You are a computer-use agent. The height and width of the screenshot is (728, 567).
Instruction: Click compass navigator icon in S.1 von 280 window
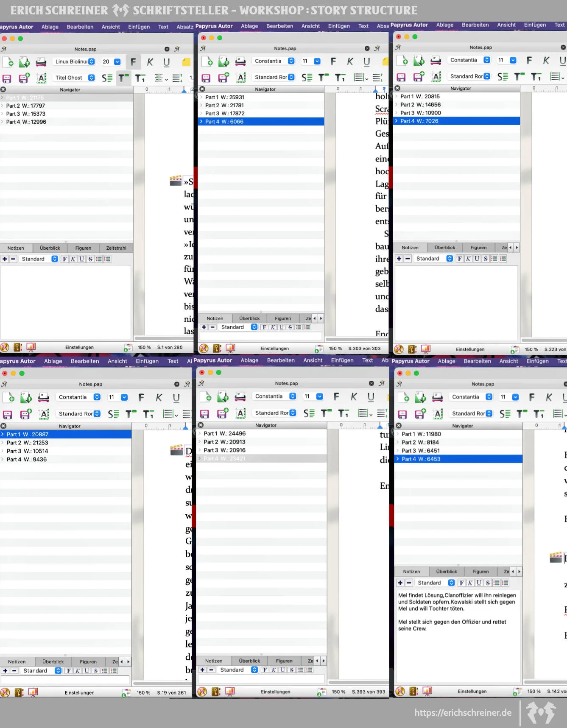point(5,347)
